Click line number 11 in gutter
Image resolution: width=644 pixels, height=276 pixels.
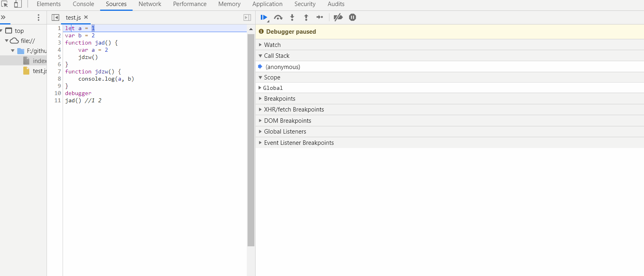point(58,100)
